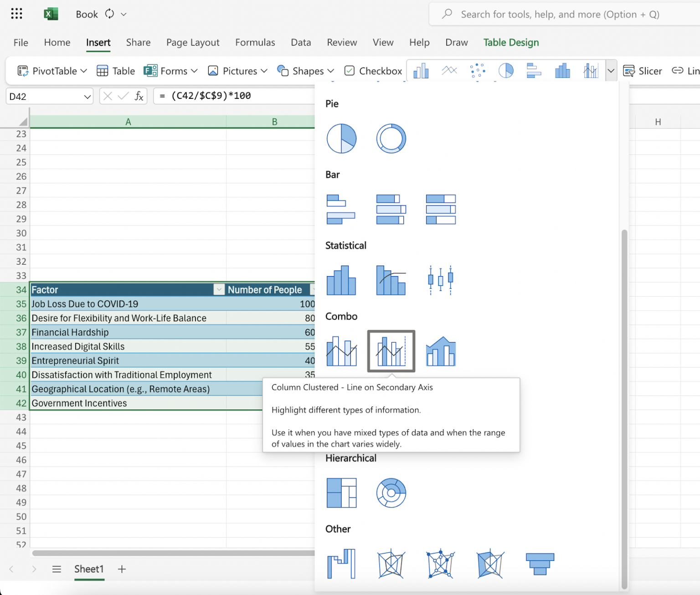The height and width of the screenshot is (595, 700).
Task: Open the scatter chart gallery in the ribbon
Action: (477, 71)
